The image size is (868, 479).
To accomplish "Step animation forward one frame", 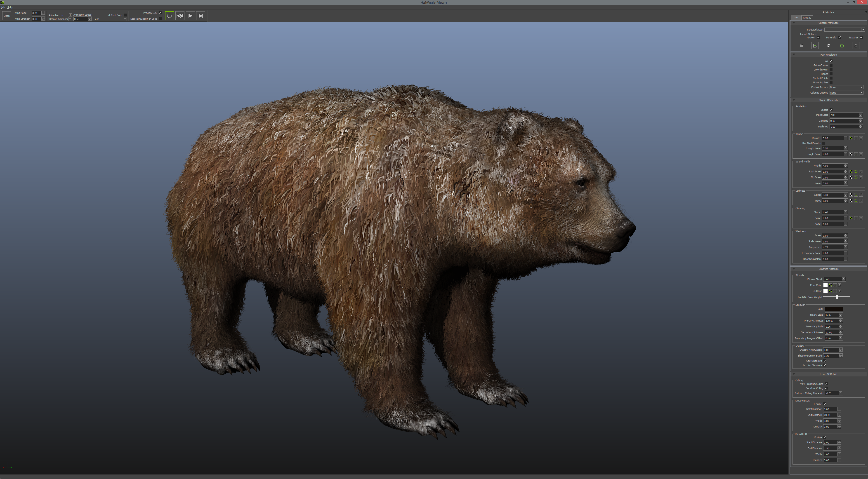I will click(201, 16).
